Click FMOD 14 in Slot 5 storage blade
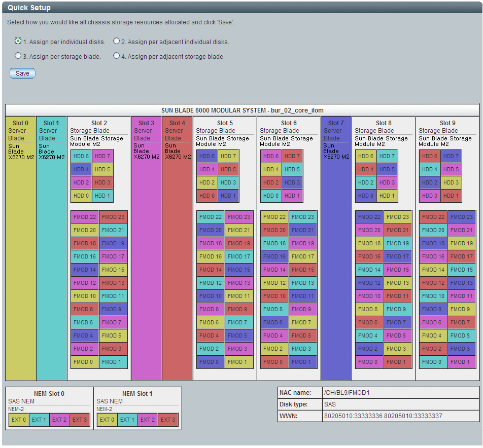The image size is (483, 448). coord(211,270)
